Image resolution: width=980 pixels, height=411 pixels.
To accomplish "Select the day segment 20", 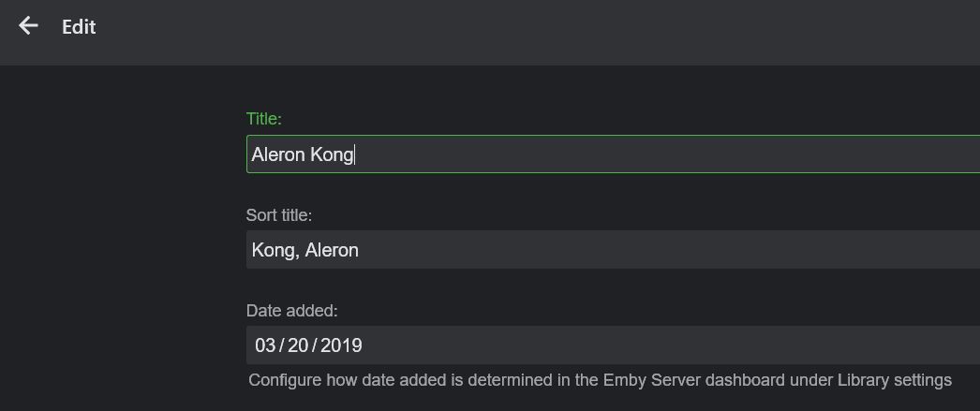I will [x=298, y=345].
